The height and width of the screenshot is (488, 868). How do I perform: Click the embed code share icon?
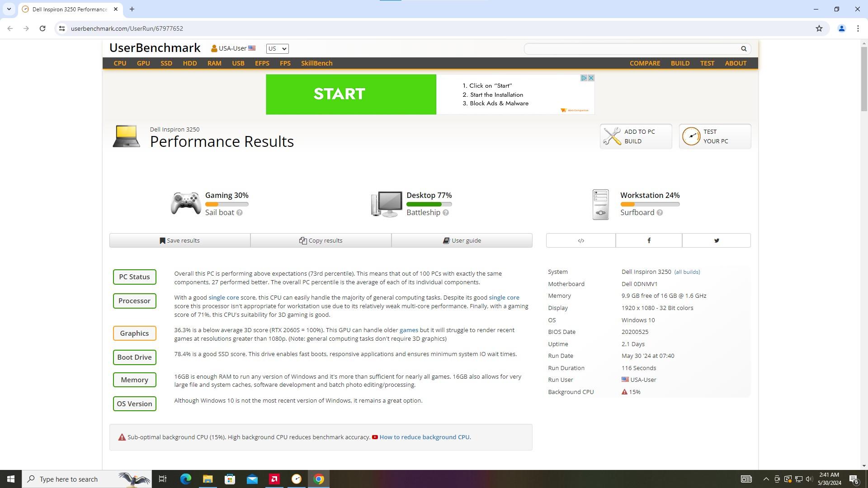pyautogui.click(x=581, y=240)
